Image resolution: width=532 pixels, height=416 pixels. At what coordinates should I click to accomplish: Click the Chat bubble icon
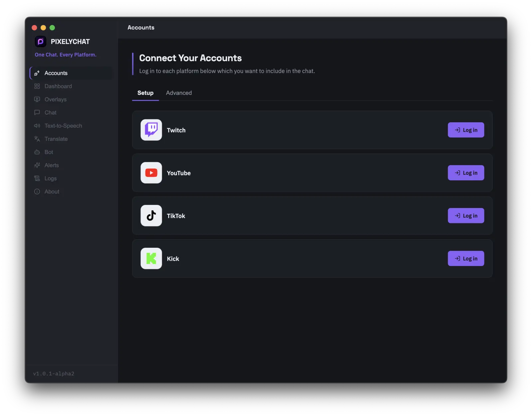(x=37, y=112)
